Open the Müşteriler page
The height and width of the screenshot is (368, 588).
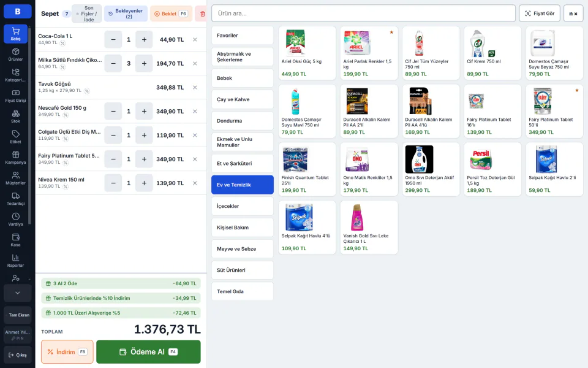(x=15, y=178)
